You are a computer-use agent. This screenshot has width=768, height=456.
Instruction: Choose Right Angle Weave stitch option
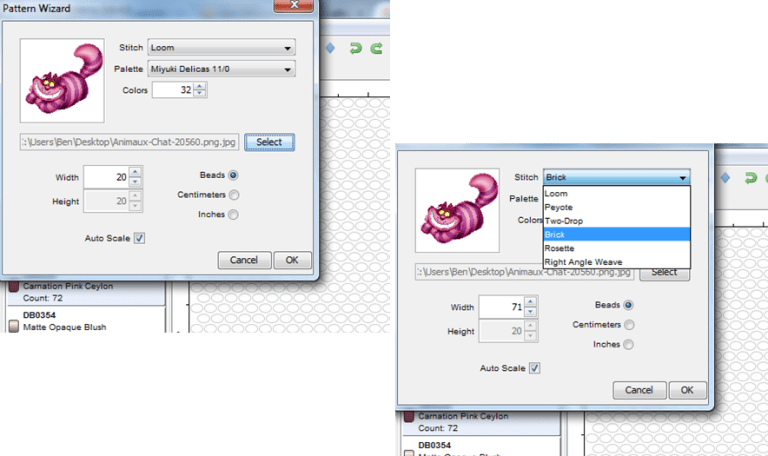coord(617,262)
